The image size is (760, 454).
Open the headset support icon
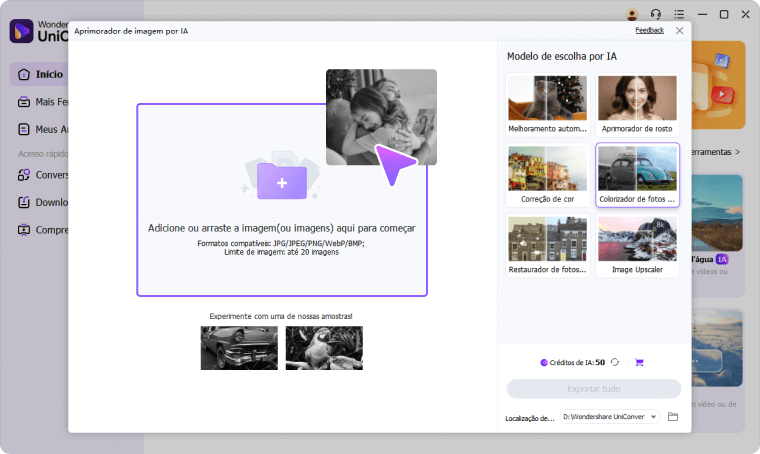[655, 15]
